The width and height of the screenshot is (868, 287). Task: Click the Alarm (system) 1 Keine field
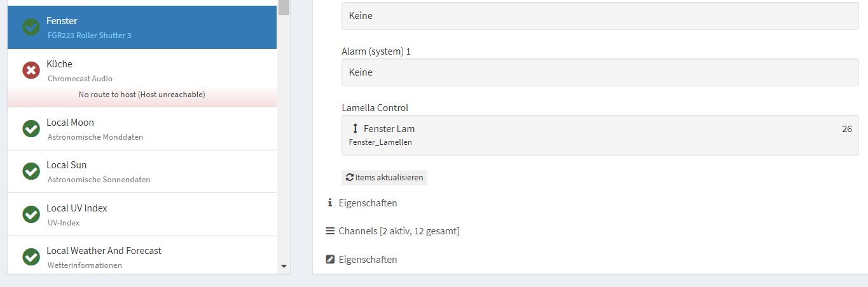point(600,72)
